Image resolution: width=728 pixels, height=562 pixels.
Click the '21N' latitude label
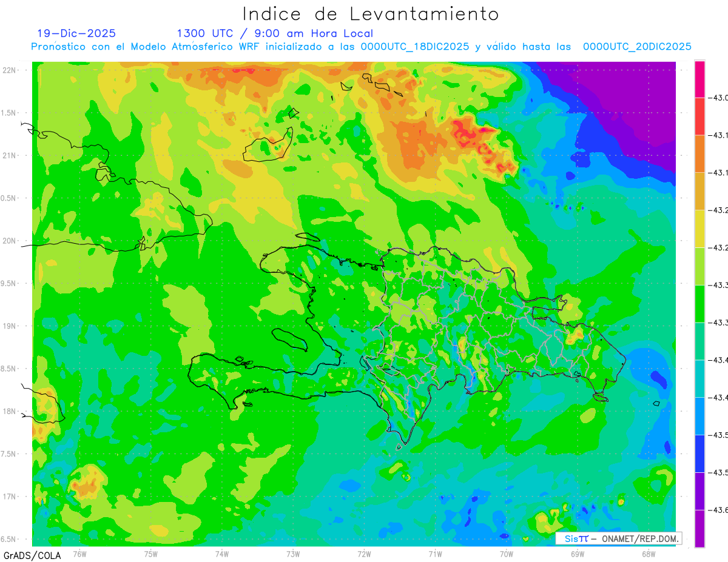coord(10,155)
